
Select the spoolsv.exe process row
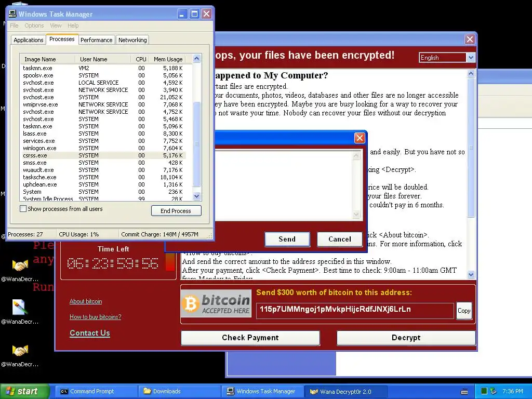[103, 75]
